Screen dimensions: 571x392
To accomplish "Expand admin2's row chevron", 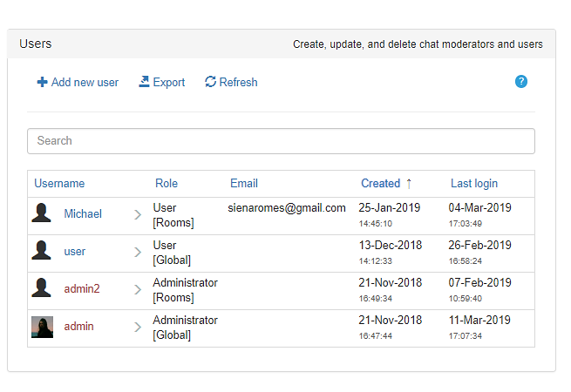I will pyautogui.click(x=138, y=290).
